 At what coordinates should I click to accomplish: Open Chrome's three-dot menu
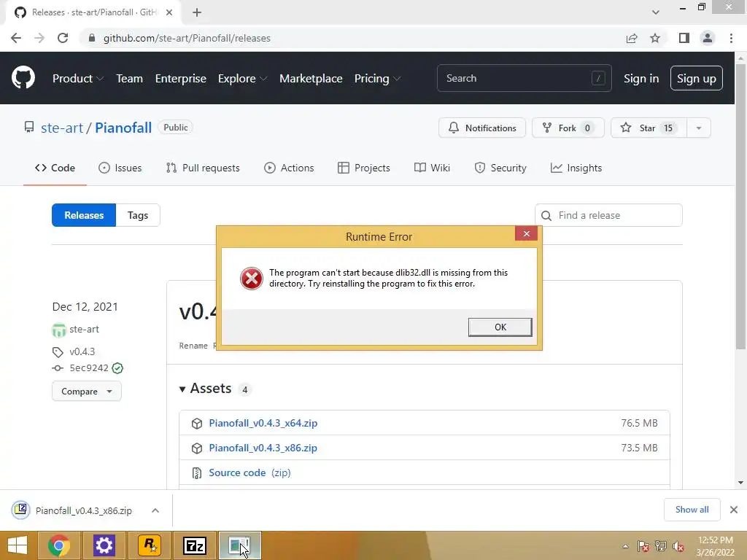pos(731,38)
